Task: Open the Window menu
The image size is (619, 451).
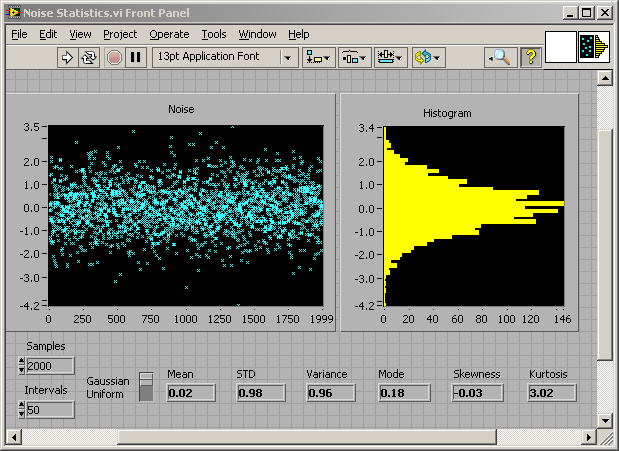Action: point(257,35)
